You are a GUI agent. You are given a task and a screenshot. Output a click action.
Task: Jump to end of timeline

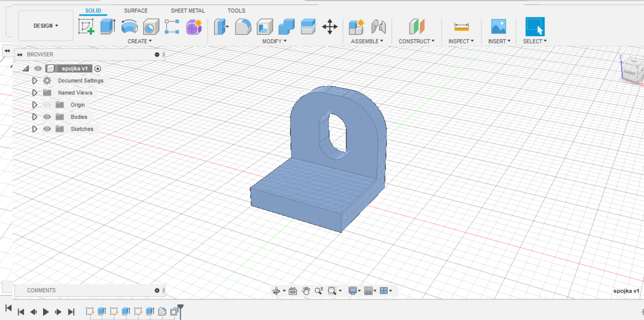pos(71,312)
